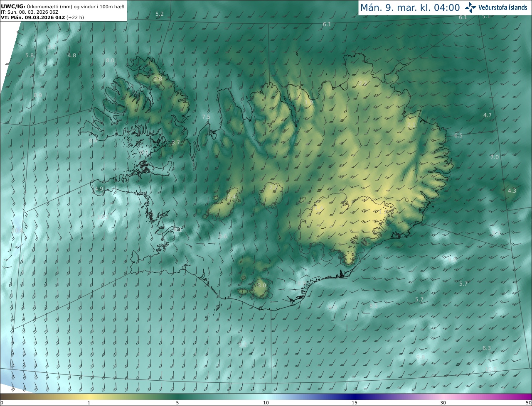The width and height of the screenshot is (532, 406).
Task: Click the 1 label on the color scale
Action: tap(89, 403)
